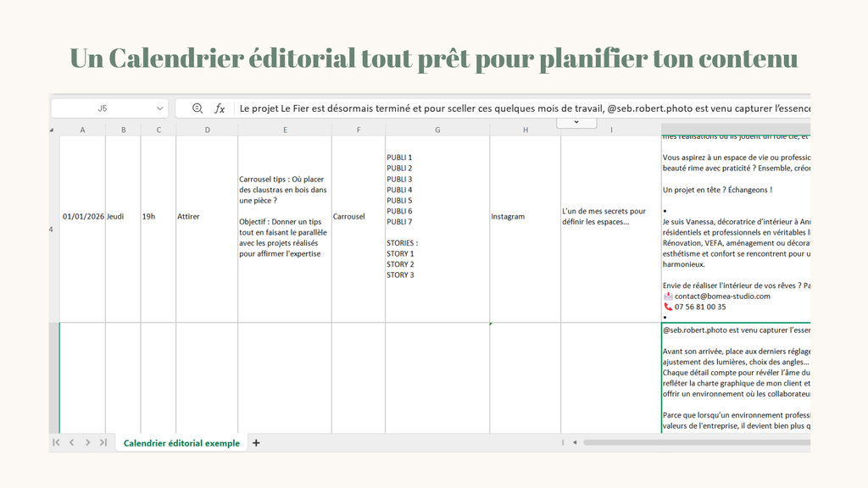
Task: Click the next sheet arrow icon
Action: click(87, 442)
